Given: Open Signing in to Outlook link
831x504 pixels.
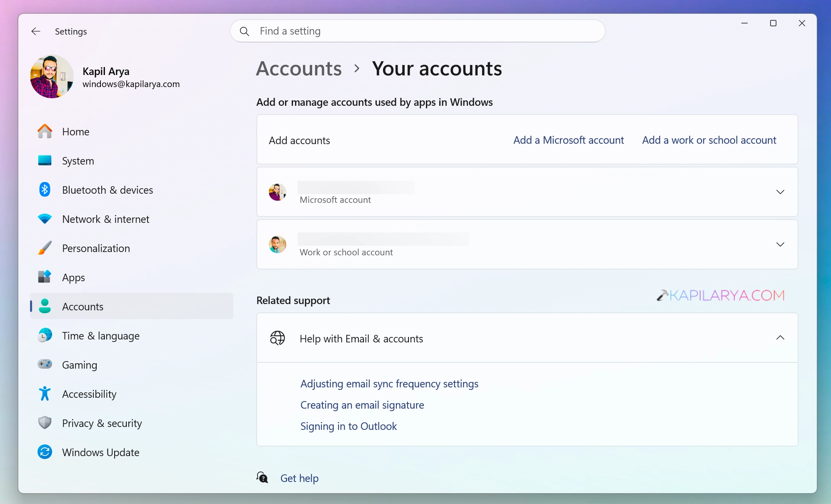Looking at the screenshot, I should point(348,426).
